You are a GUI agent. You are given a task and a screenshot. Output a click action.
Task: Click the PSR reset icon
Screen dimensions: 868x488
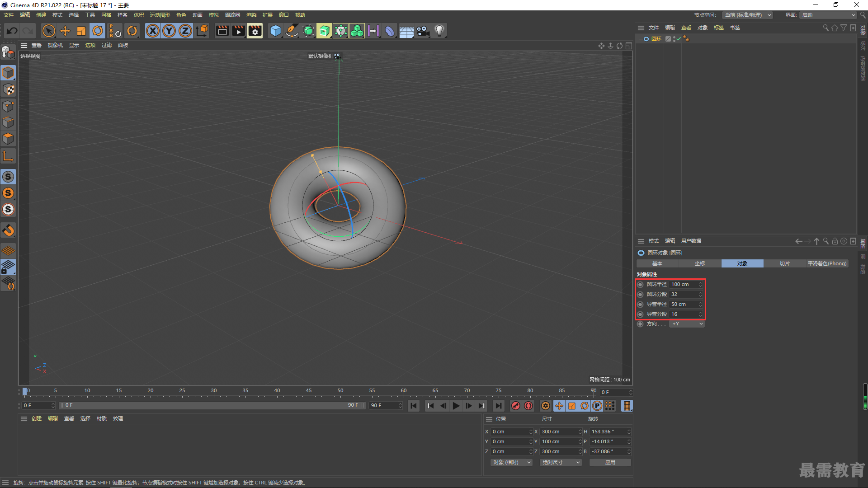pyautogui.click(x=115, y=31)
